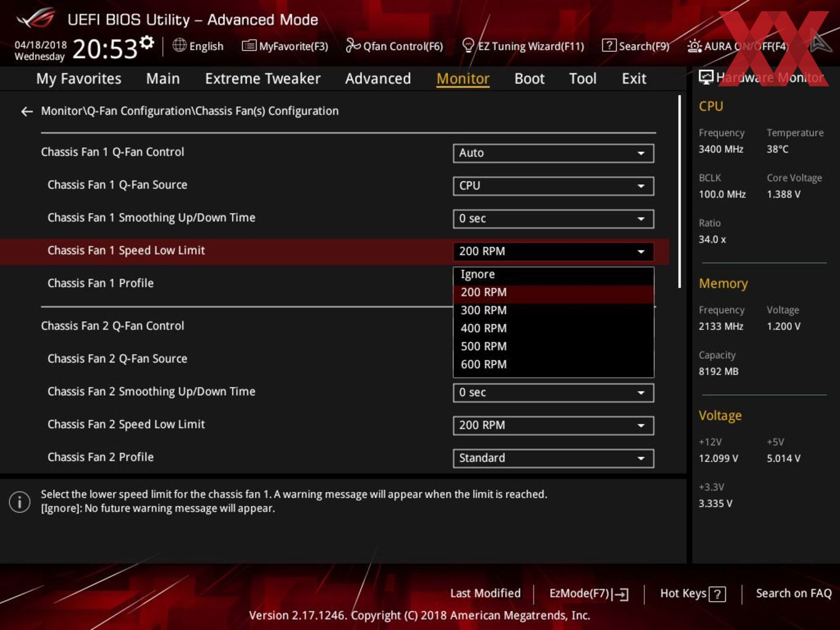Expand Chassis Fan 2 Smoothing Up/Down Time
840x630 pixels.
click(x=553, y=392)
